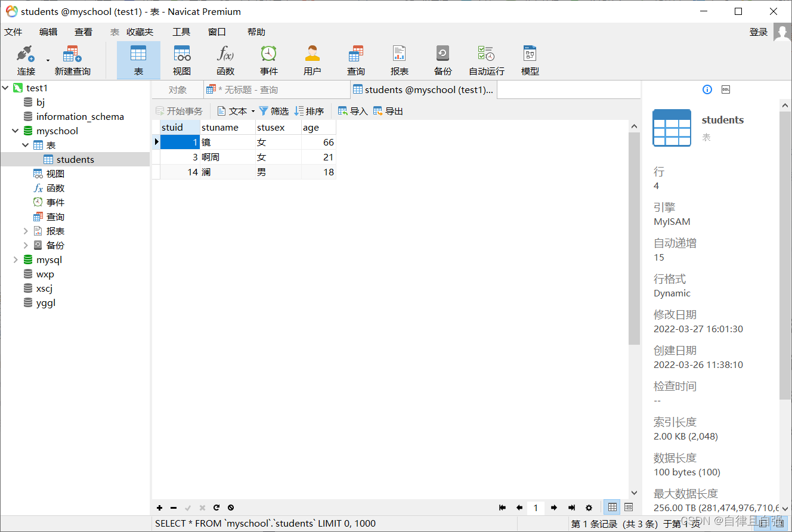This screenshot has height=532, width=792.
Task: Go to the next page arrow
Action: tap(554, 508)
